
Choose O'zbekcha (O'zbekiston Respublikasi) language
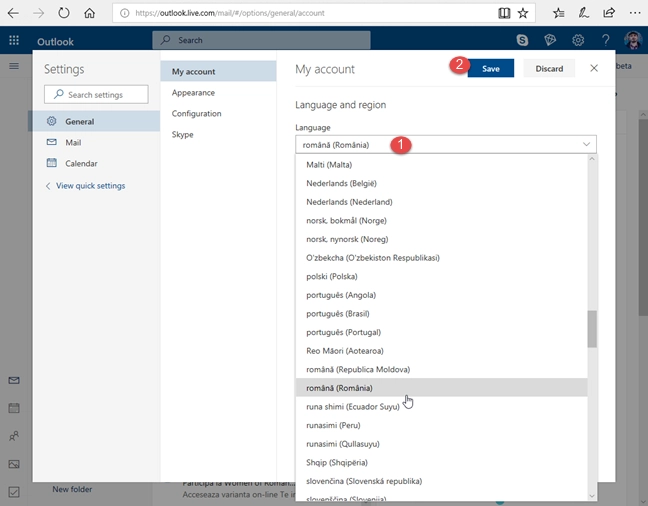pyautogui.click(x=441, y=258)
